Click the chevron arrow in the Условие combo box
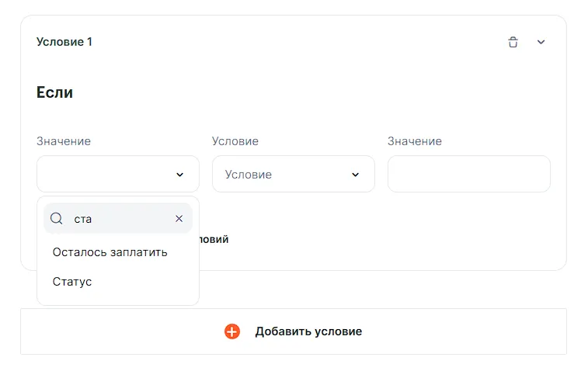The width and height of the screenshot is (588, 378). [356, 175]
